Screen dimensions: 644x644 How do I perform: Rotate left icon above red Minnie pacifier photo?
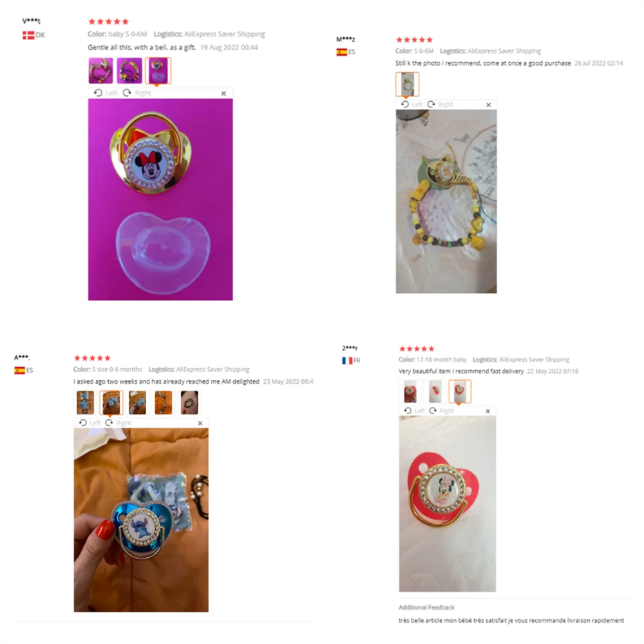click(x=408, y=410)
